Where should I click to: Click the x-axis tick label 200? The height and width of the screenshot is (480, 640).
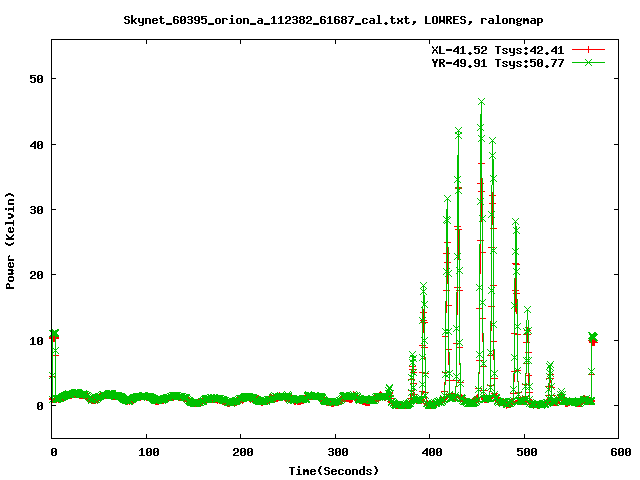click(243, 452)
